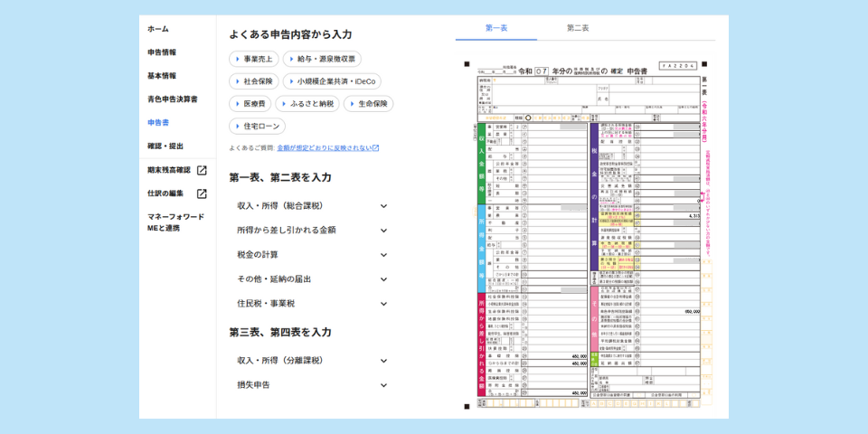Viewport: 868px width, 434px height.
Task: Click the よくある申告内容から入力 heading
Action: tap(290, 34)
